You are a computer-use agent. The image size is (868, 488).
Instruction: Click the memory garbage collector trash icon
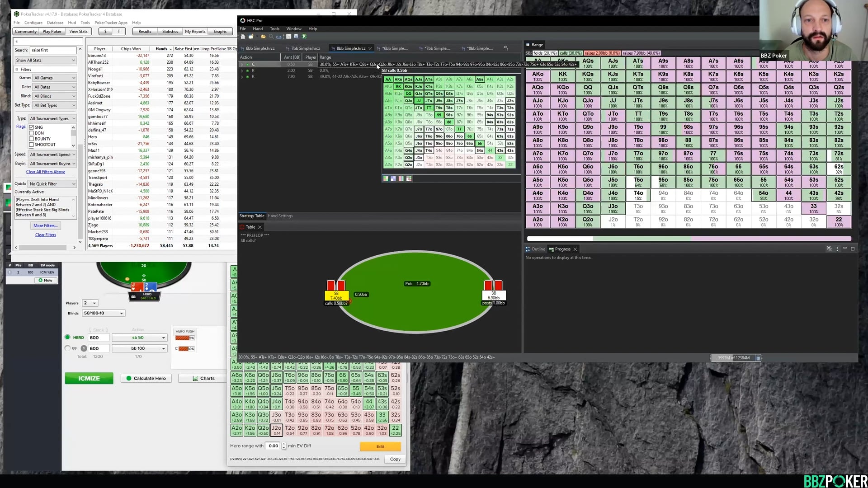pos(758,358)
